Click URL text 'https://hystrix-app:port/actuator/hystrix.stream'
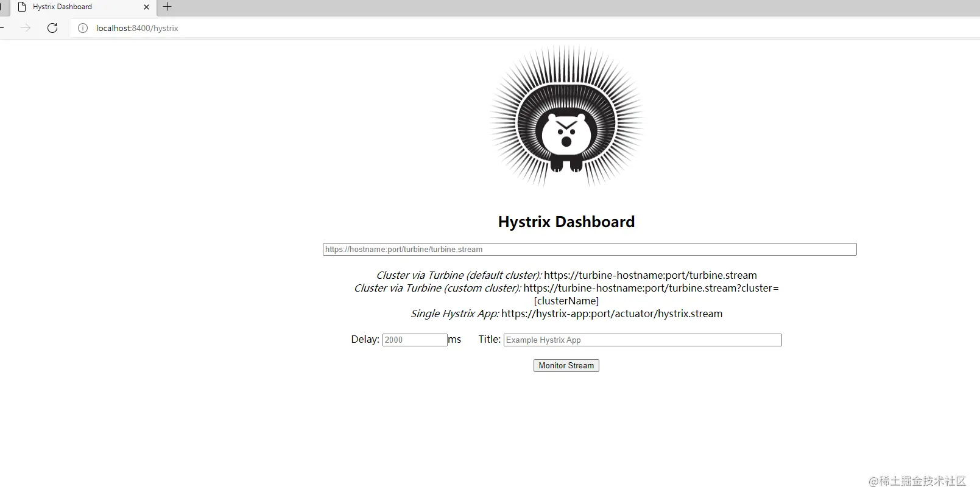 tap(612, 314)
